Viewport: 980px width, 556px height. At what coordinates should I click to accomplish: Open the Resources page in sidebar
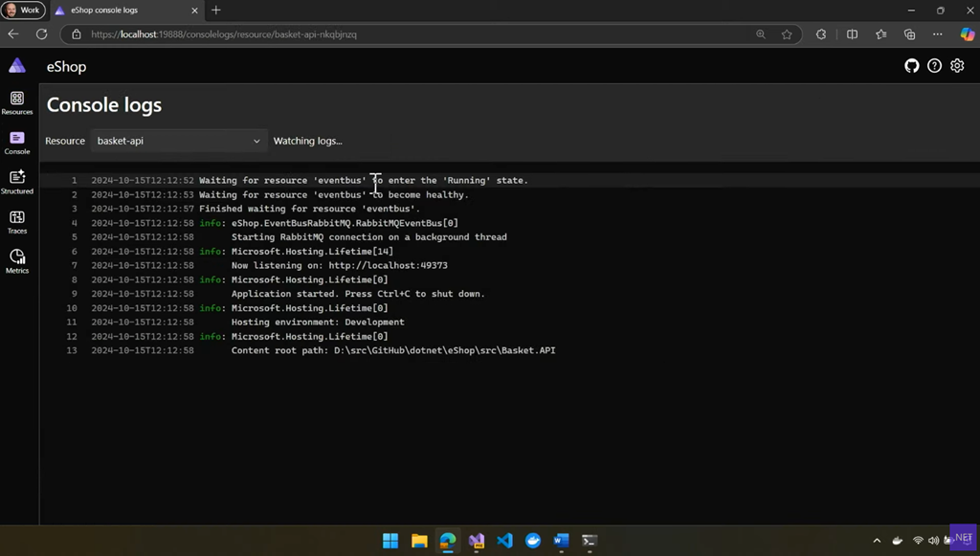click(17, 102)
